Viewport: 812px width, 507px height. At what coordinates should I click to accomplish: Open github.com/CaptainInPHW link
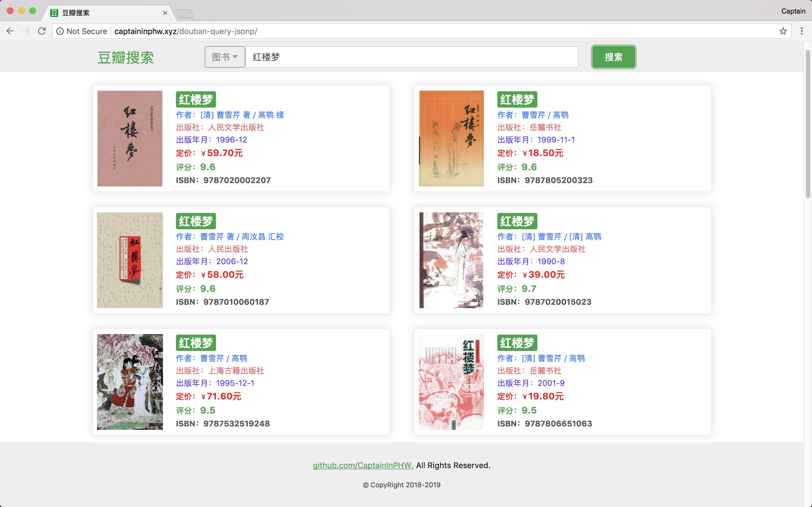[x=363, y=465]
